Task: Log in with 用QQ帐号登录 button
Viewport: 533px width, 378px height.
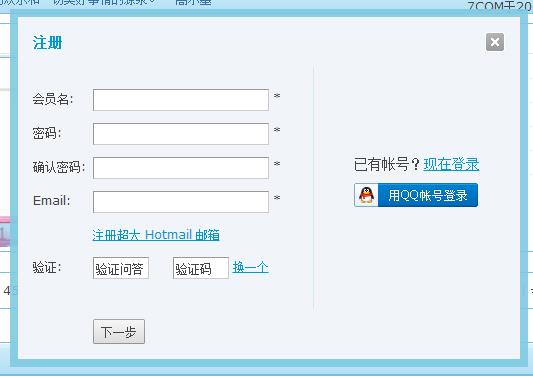Action: (416, 195)
